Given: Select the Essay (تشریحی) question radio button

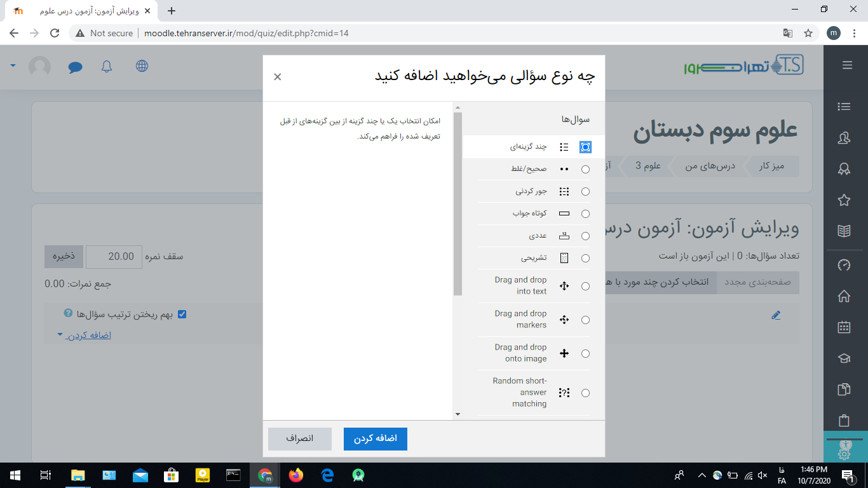Looking at the screenshot, I should (585, 258).
